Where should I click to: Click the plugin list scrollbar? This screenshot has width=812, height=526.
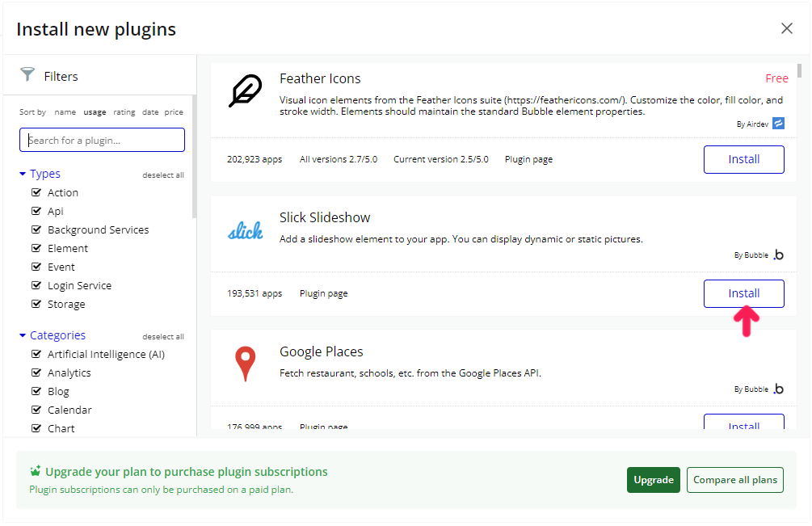[800, 70]
